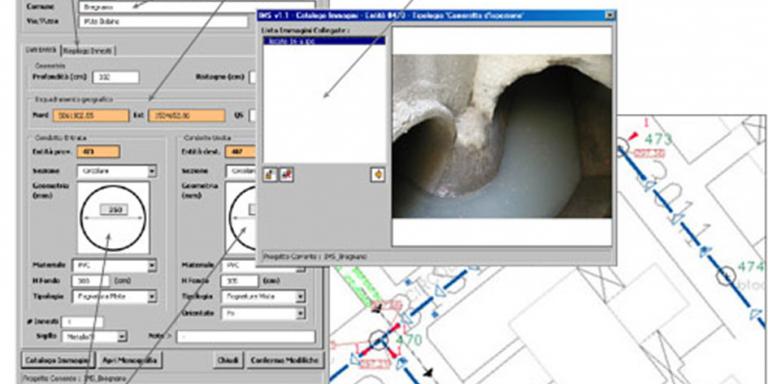Expand the Materiale dropdown under Condotta Entrata
768x384 pixels.
[152, 265]
